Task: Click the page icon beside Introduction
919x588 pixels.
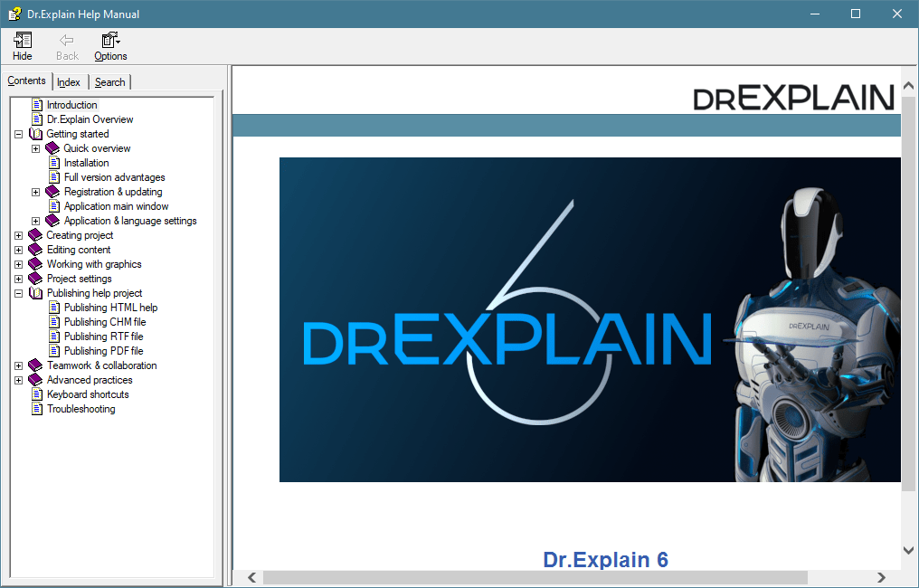Action: pyautogui.click(x=37, y=105)
